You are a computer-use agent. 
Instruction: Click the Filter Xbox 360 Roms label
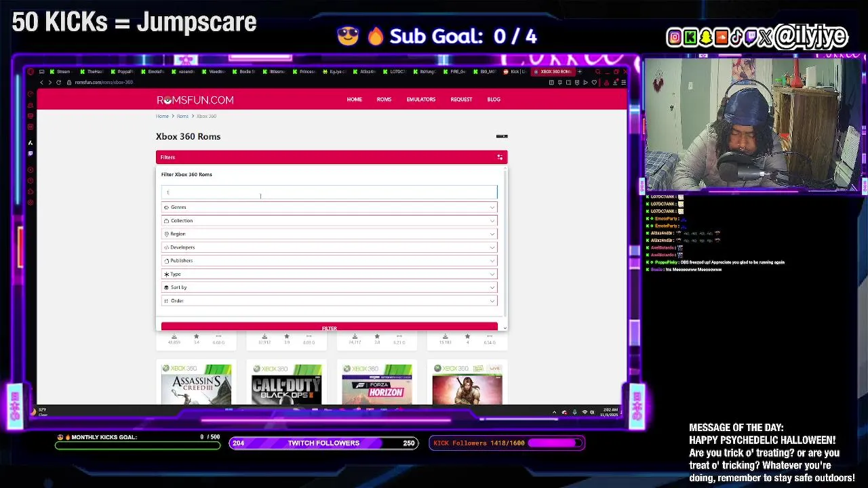(x=186, y=175)
